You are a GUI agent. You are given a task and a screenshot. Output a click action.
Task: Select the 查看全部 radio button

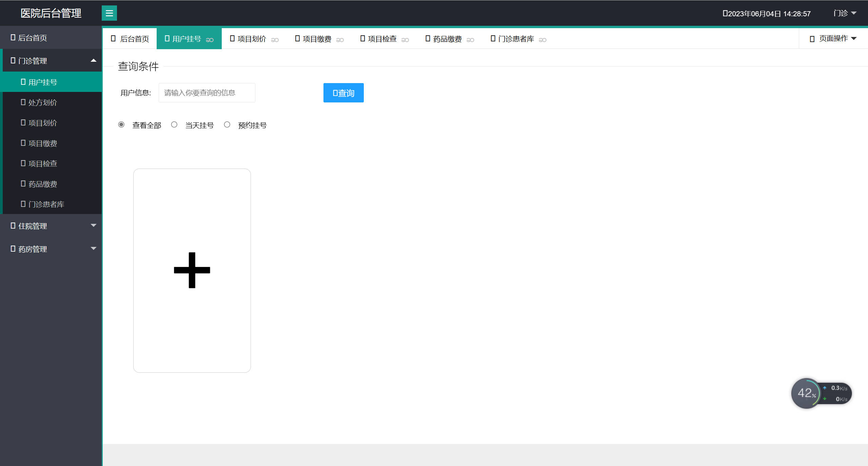121,124
